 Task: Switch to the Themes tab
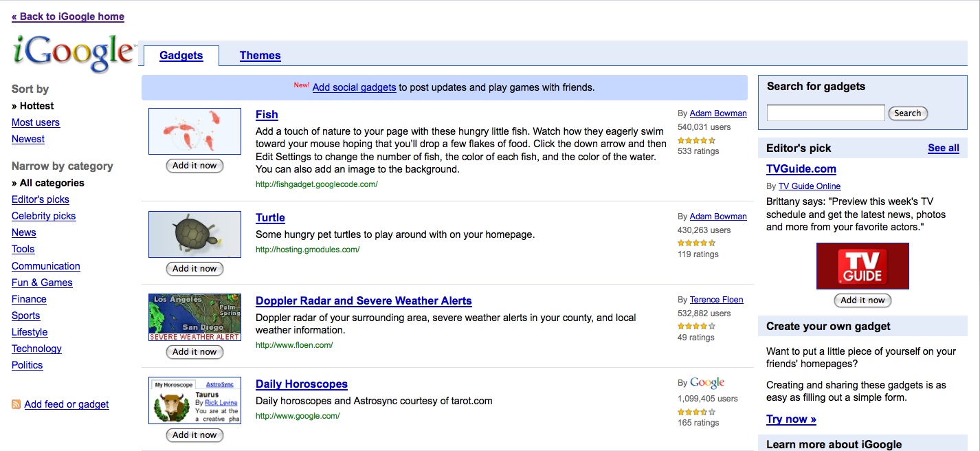[x=260, y=56]
